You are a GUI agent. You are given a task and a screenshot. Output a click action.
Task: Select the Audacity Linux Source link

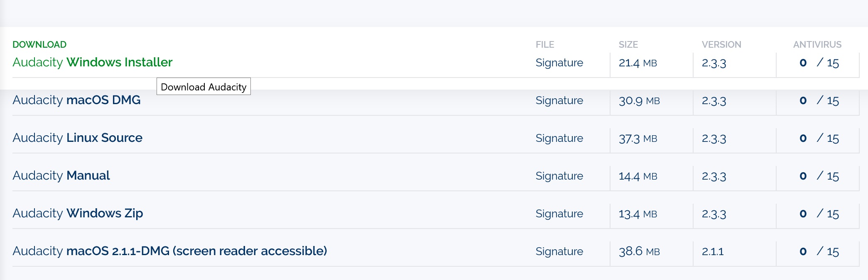point(77,138)
